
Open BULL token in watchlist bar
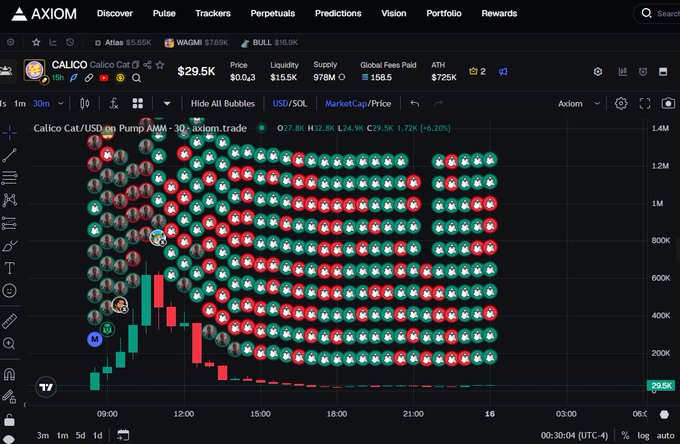269,42
